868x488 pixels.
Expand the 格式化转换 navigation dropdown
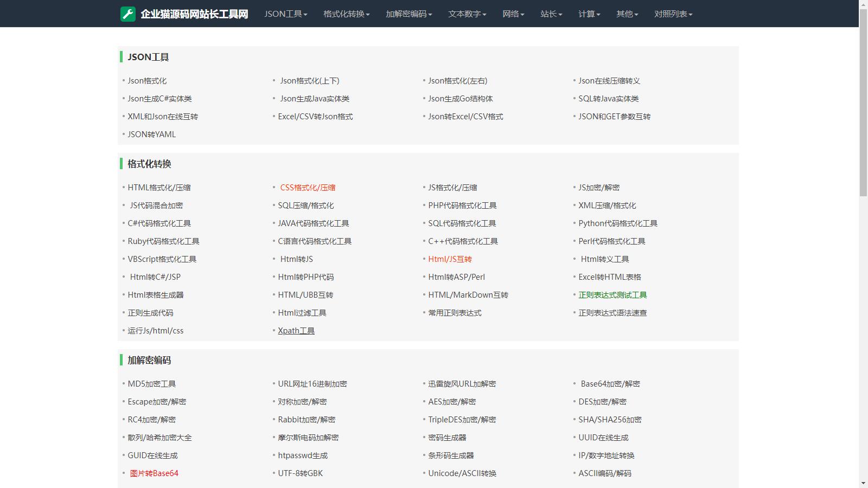[x=346, y=14]
